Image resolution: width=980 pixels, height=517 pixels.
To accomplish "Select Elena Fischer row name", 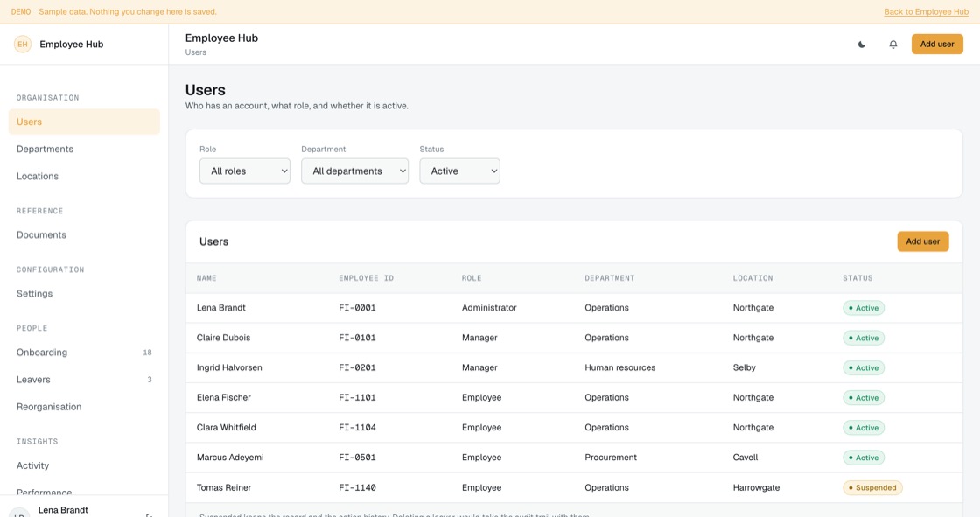I will (224, 398).
